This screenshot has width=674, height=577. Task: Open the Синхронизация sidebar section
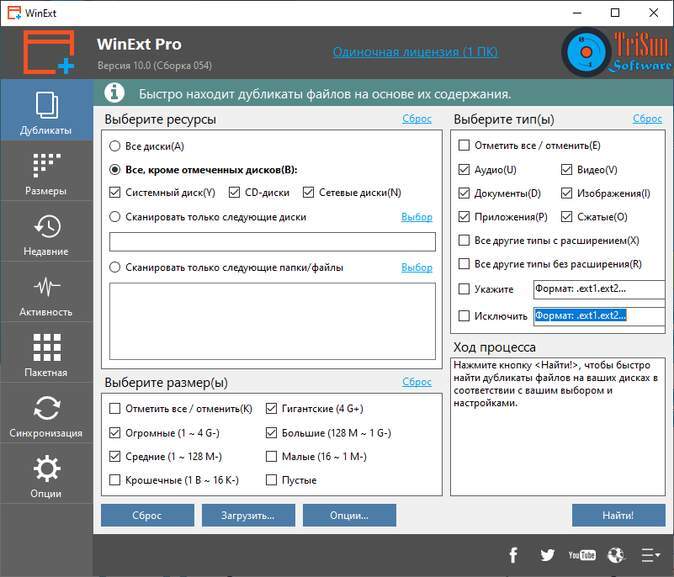click(46, 415)
